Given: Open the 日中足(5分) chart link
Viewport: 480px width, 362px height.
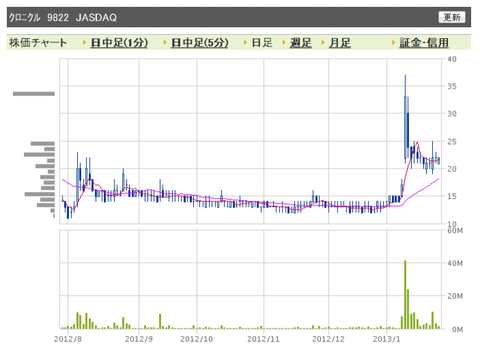Looking at the screenshot, I should pyautogui.click(x=199, y=43).
